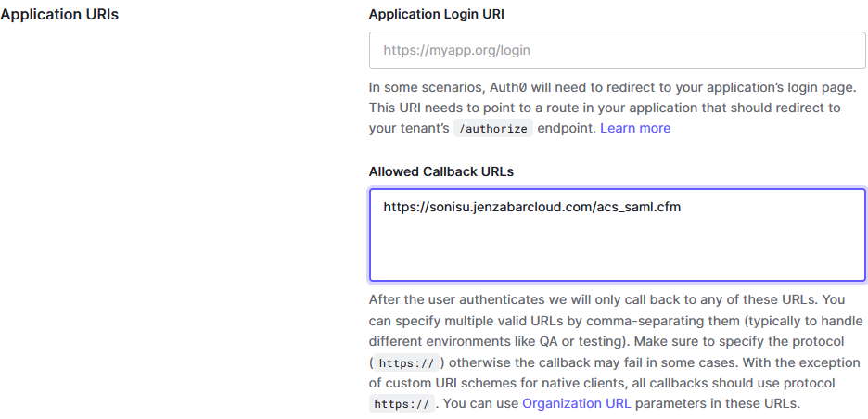Screen dimensions: 868x419
Task: Click the /authorize code snippet
Action: [493, 129]
